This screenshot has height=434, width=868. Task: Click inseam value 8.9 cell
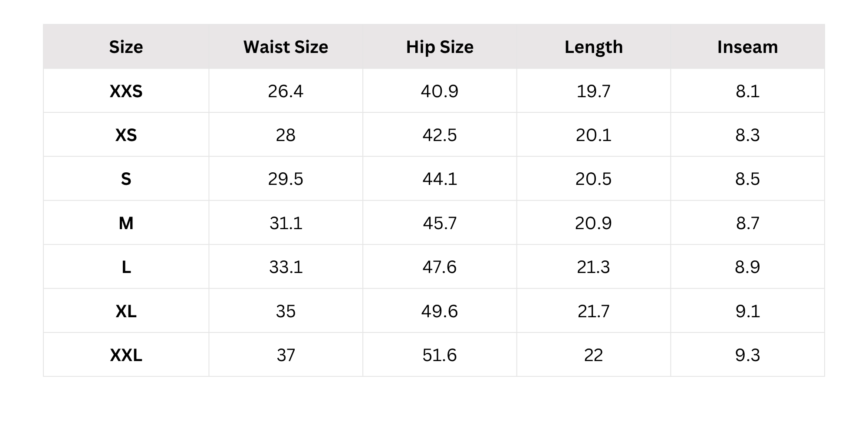coord(747,267)
